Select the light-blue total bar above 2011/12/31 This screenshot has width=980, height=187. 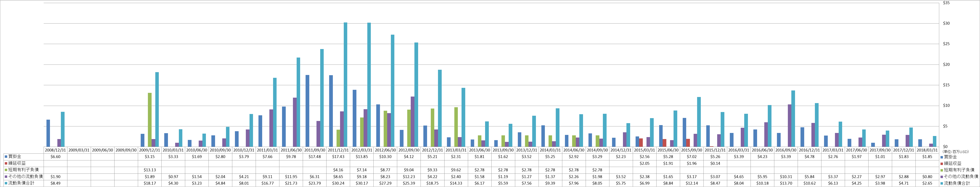pos(345,85)
